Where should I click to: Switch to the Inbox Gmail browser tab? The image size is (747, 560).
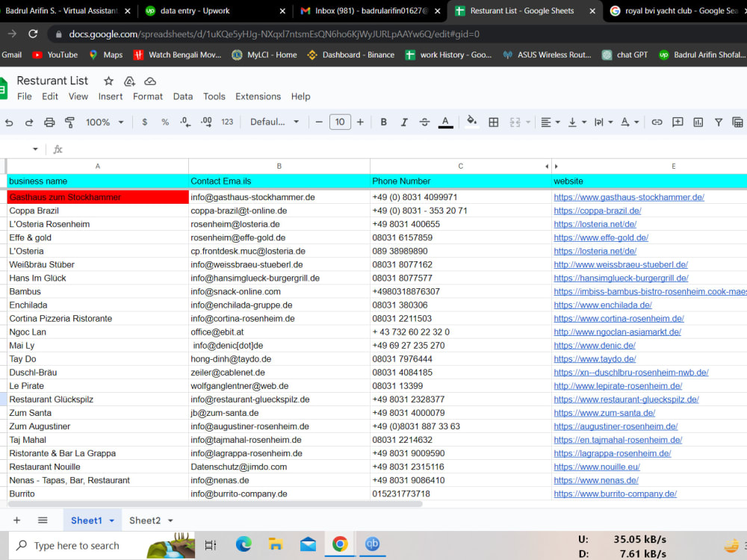pyautogui.click(x=371, y=11)
